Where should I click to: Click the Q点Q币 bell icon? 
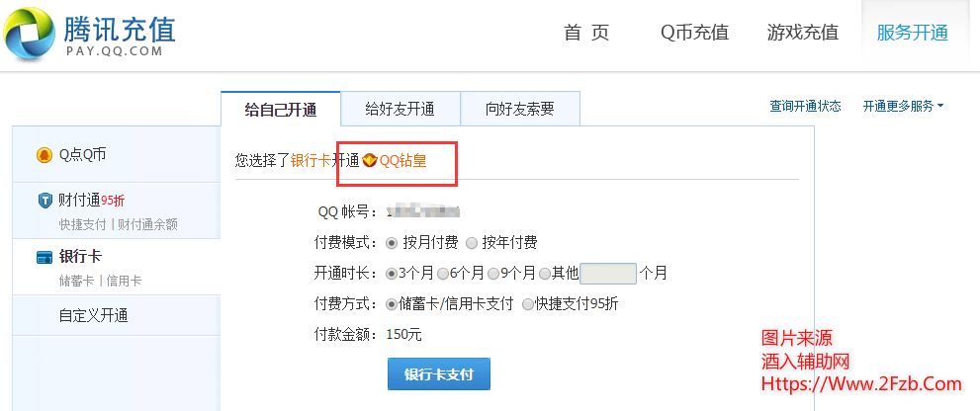(x=44, y=155)
